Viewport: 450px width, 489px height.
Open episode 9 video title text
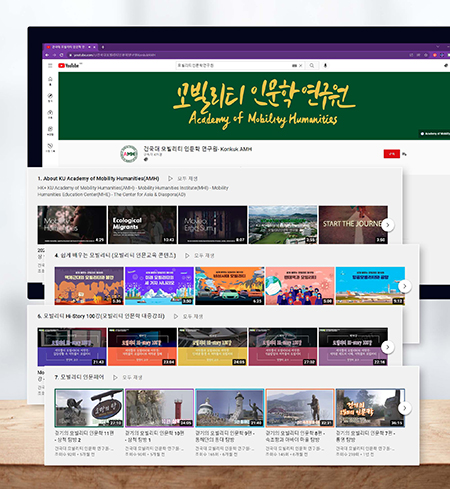[x=225, y=436]
